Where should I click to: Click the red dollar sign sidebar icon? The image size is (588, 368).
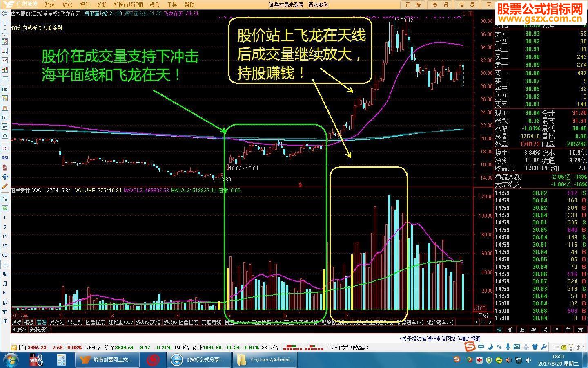click(5, 167)
